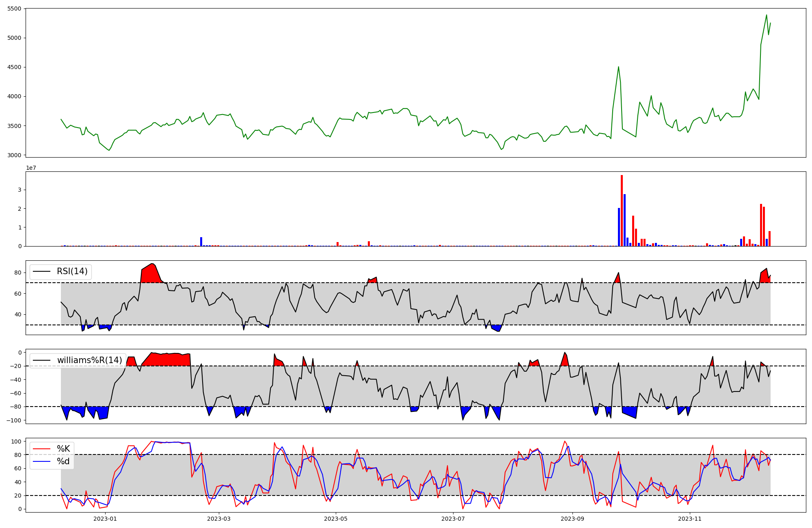Click the tall blue volume bar near February
812x528 pixels.
coord(201,242)
